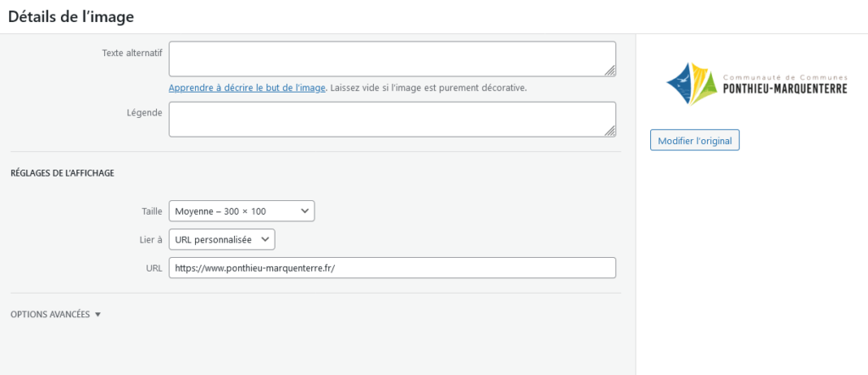Click the URL field with ponthieu-marquenterre.fr
Screen dimensions: 868x375
[392, 268]
